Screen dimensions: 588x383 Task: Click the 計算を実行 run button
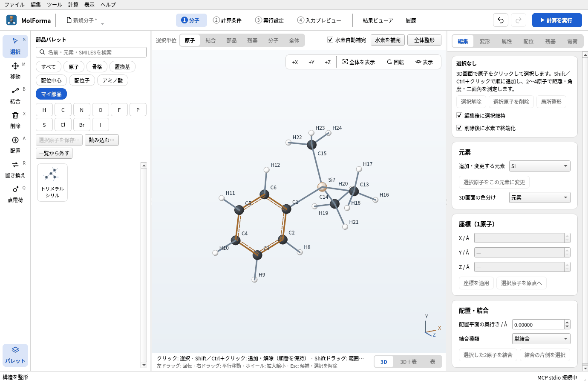coord(557,20)
